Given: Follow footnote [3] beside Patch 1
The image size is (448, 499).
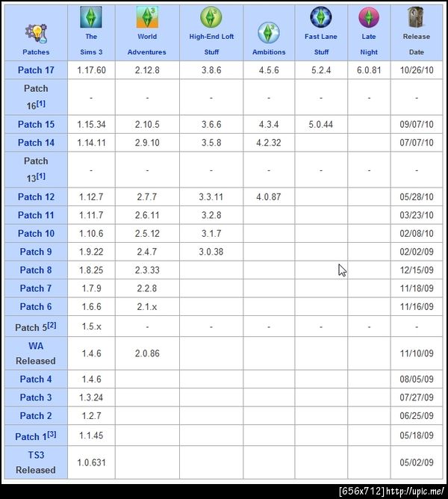Looking at the screenshot, I should (52, 435).
